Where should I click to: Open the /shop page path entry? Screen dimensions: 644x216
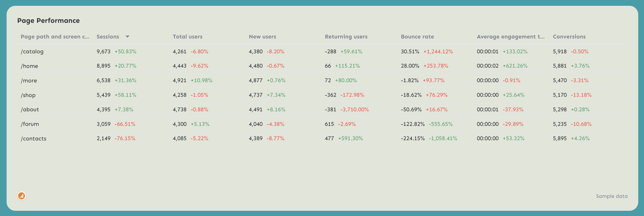tap(29, 95)
